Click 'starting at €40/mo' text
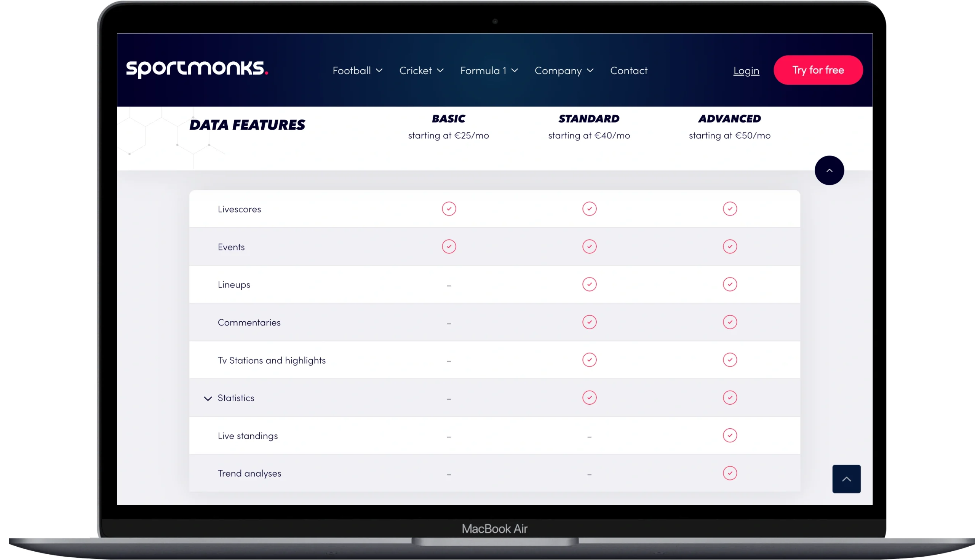The height and width of the screenshot is (560, 975). 589,136
